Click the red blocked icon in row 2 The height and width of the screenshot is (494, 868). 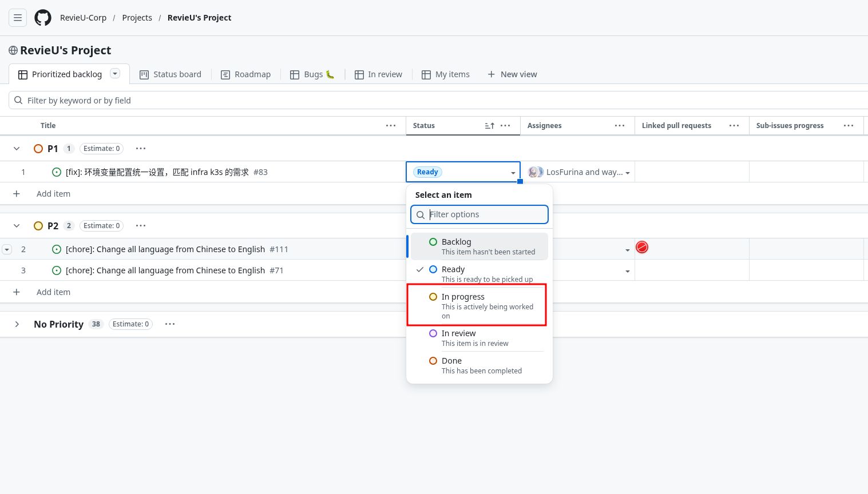point(642,247)
